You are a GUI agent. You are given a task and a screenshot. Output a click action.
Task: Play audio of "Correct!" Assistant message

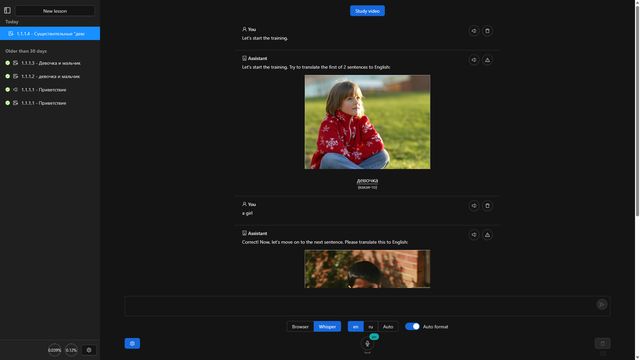(x=473, y=235)
